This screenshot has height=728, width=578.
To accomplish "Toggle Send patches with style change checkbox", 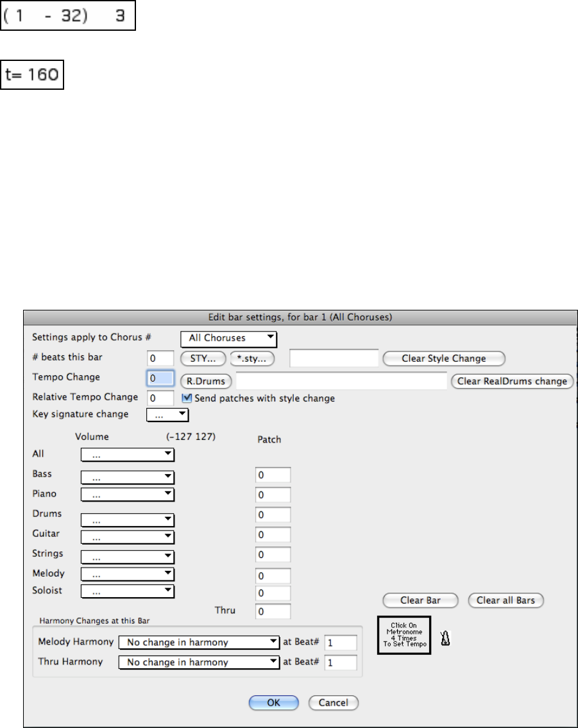I will [187, 398].
